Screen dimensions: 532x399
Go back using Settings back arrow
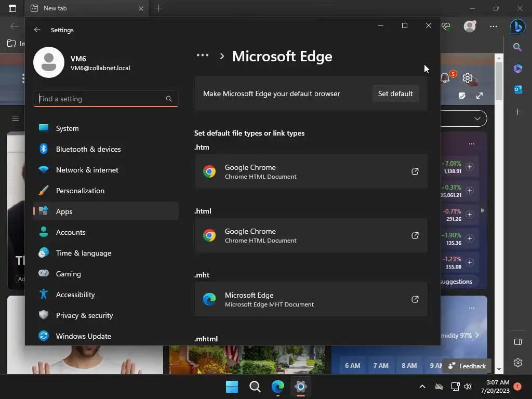pyautogui.click(x=37, y=30)
